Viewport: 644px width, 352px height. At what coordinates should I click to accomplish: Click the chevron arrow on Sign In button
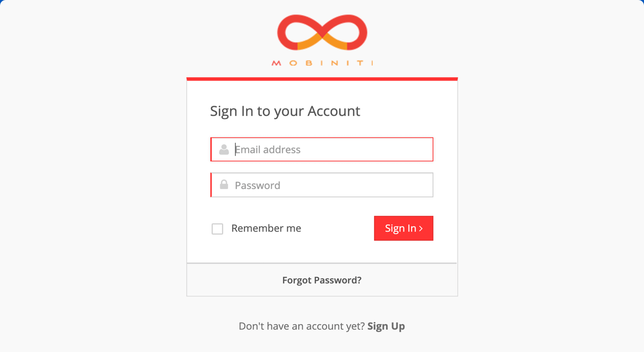point(421,229)
